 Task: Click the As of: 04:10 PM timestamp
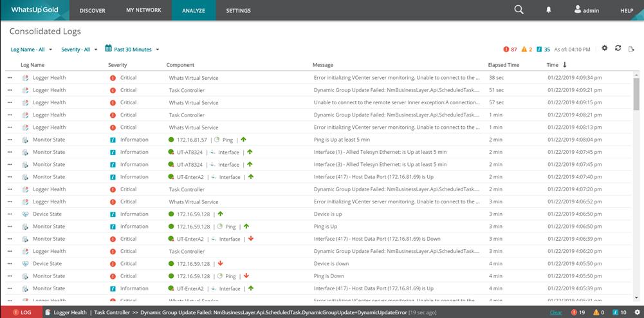pyautogui.click(x=572, y=50)
